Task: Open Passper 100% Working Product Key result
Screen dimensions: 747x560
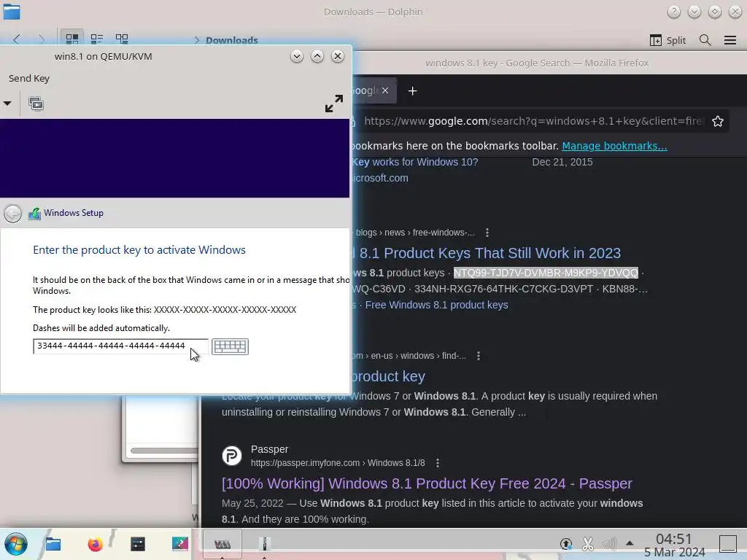Action: tap(427, 483)
